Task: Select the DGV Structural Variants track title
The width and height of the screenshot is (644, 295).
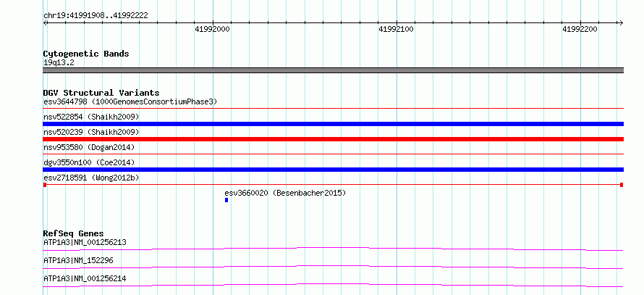Action: point(101,93)
